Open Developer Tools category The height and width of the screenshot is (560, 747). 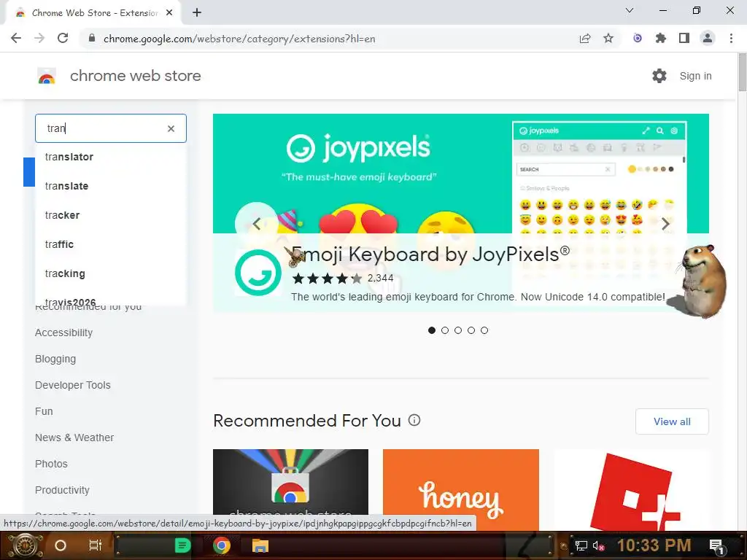tap(72, 385)
